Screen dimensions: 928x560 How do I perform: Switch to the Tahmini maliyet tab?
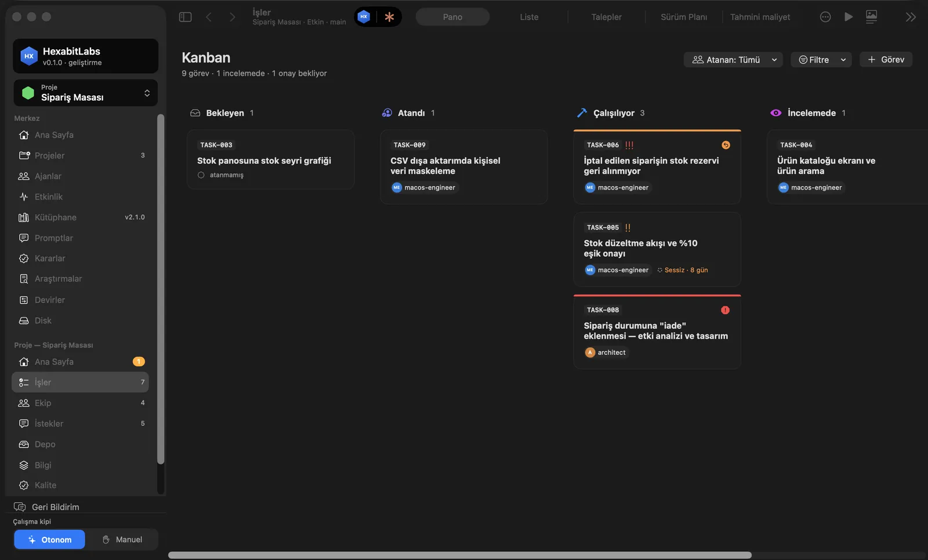point(760,17)
